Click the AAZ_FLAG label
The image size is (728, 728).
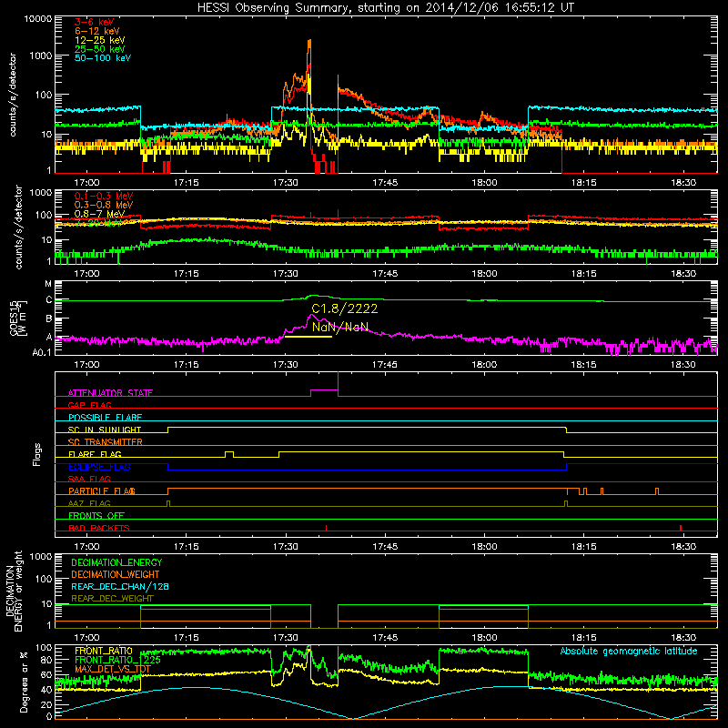(89, 503)
